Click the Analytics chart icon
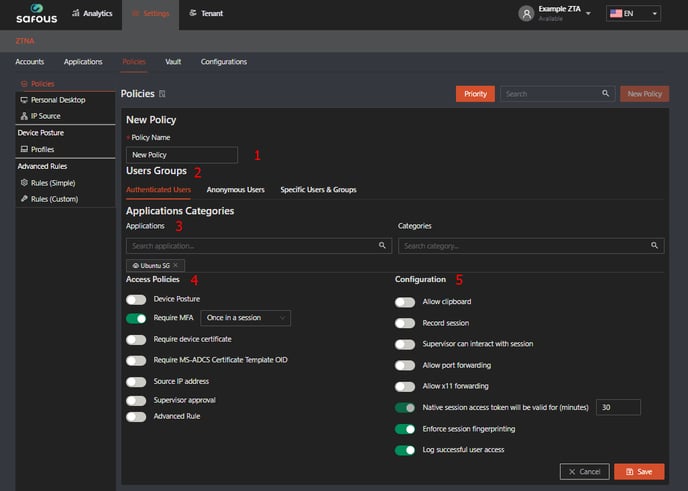The image size is (688, 491). [x=75, y=13]
